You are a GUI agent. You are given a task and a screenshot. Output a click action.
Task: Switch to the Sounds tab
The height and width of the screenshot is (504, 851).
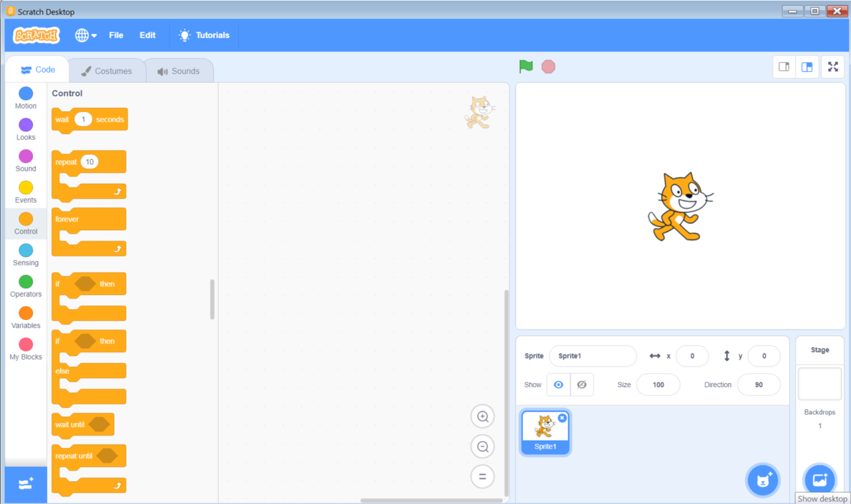[x=179, y=71]
